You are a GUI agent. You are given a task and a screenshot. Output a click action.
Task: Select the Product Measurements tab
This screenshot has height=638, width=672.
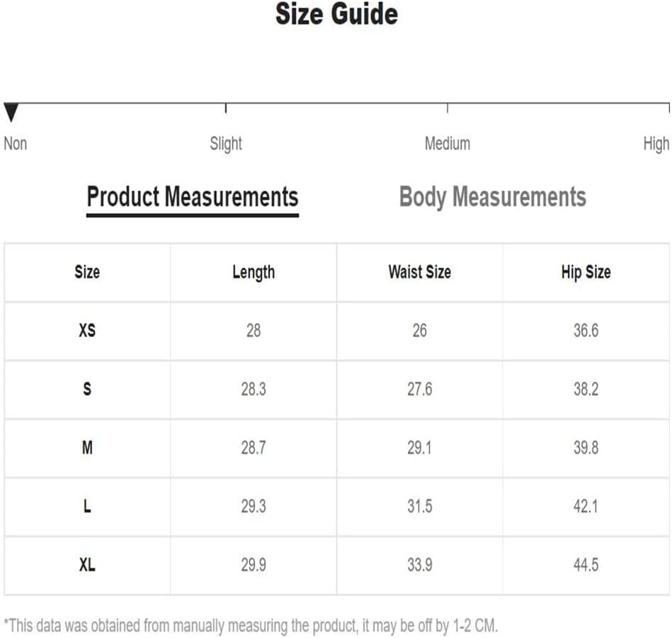[193, 197]
